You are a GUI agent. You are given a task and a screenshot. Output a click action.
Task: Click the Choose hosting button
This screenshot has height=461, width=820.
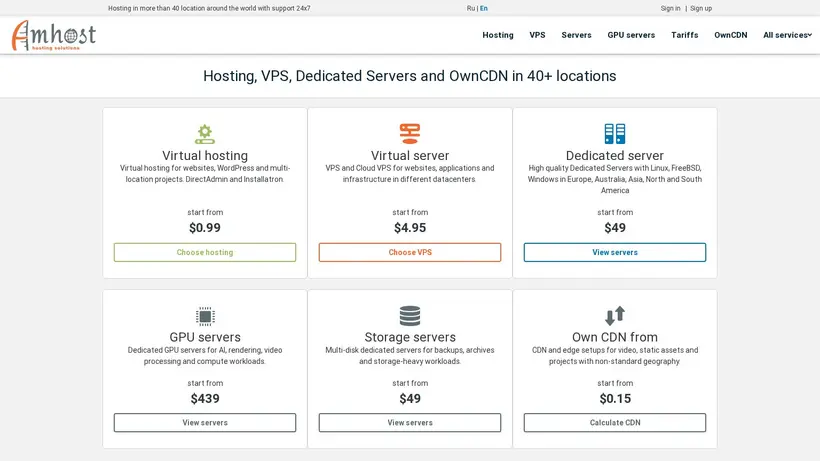pyautogui.click(x=205, y=252)
